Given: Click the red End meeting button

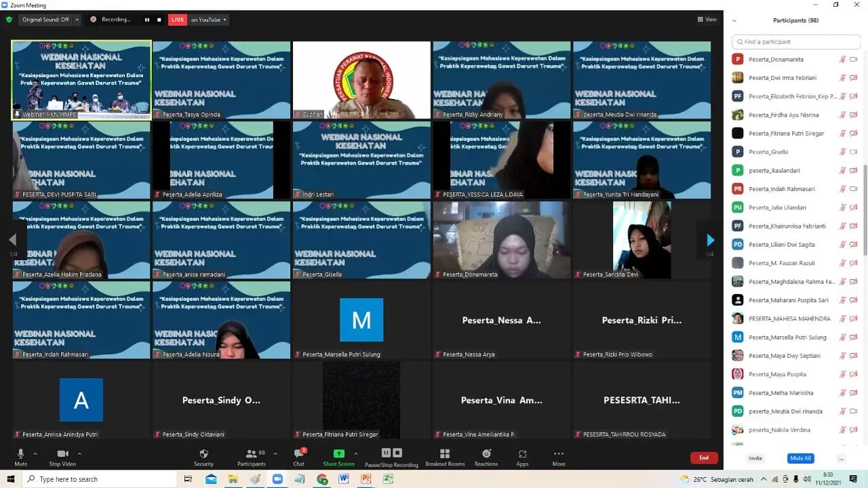Looking at the screenshot, I should (x=703, y=458).
